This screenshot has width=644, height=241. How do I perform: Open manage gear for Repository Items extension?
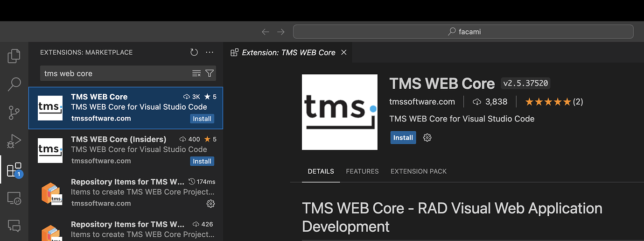pyautogui.click(x=210, y=204)
